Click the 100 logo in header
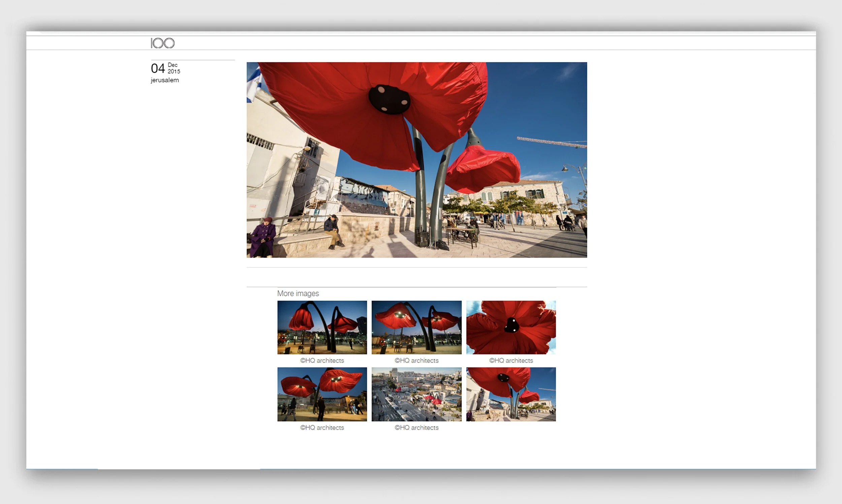The image size is (842, 504). (x=162, y=43)
